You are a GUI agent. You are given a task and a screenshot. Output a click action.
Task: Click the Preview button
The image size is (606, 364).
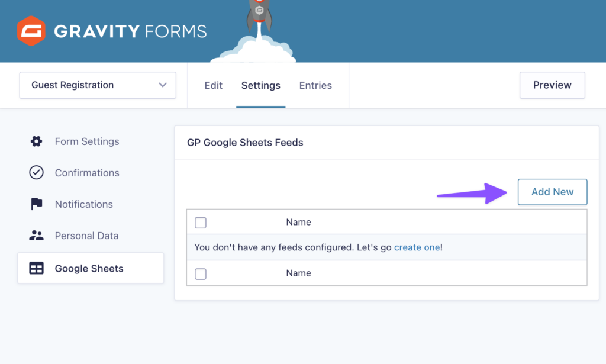pos(552,85)
